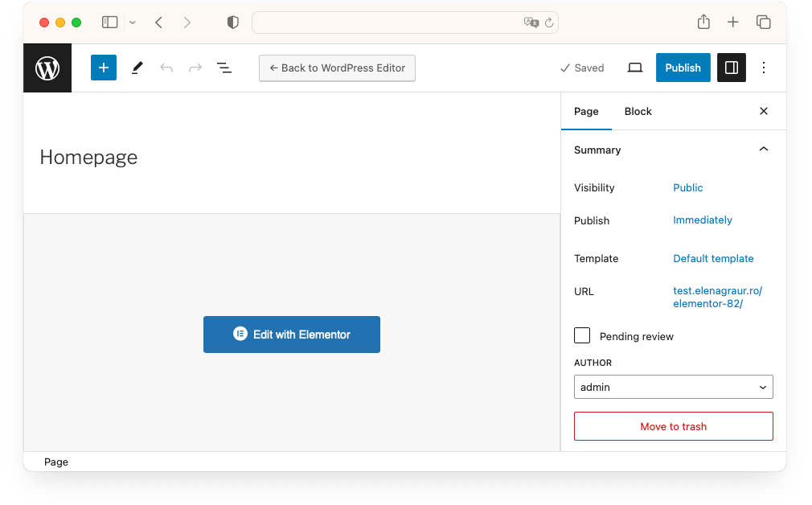812x505 pixels.
Task: Click the desktop Preview icon
Action: [x=635, y=68]
